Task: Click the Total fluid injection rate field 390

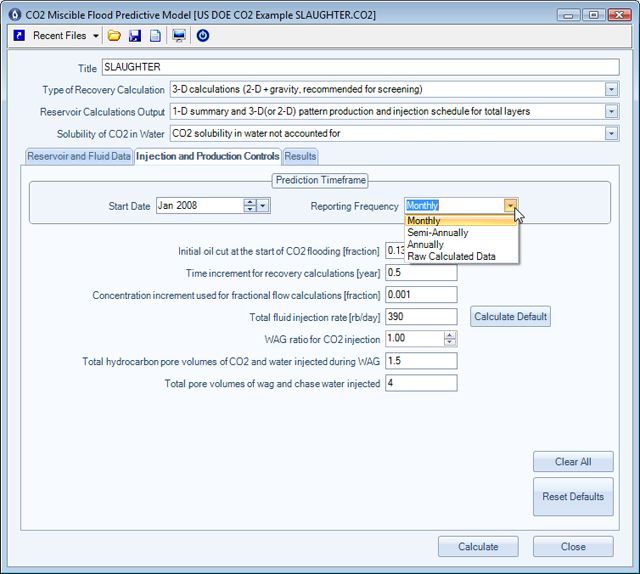Action: (421, 317)
